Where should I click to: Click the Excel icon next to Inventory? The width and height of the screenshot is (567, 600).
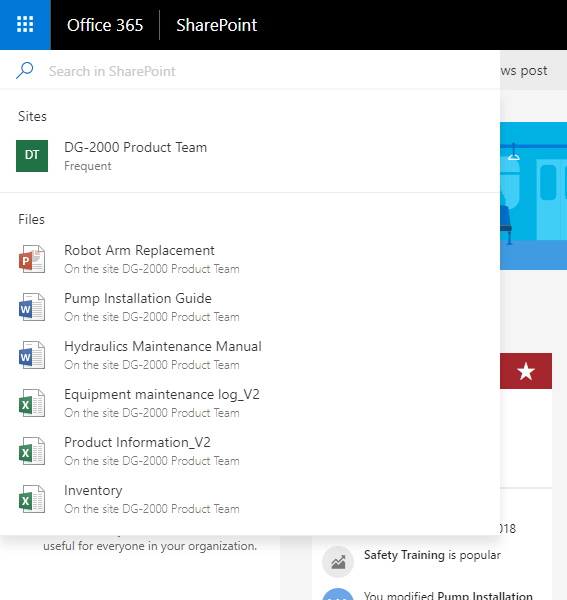click(32, 499)
